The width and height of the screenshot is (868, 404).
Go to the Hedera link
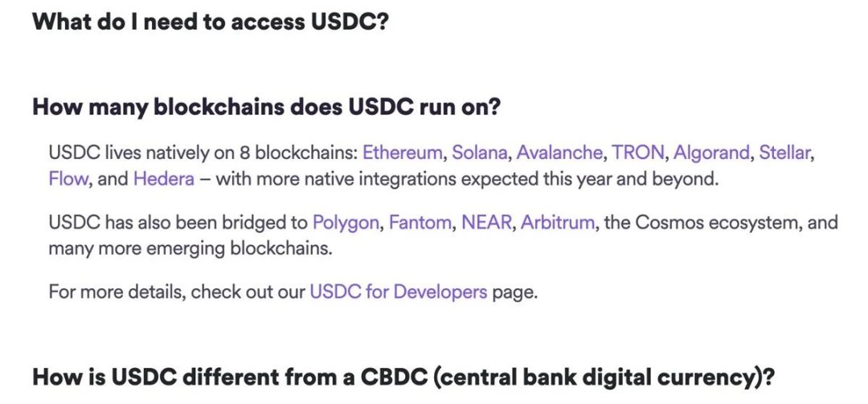click(164, 178)
